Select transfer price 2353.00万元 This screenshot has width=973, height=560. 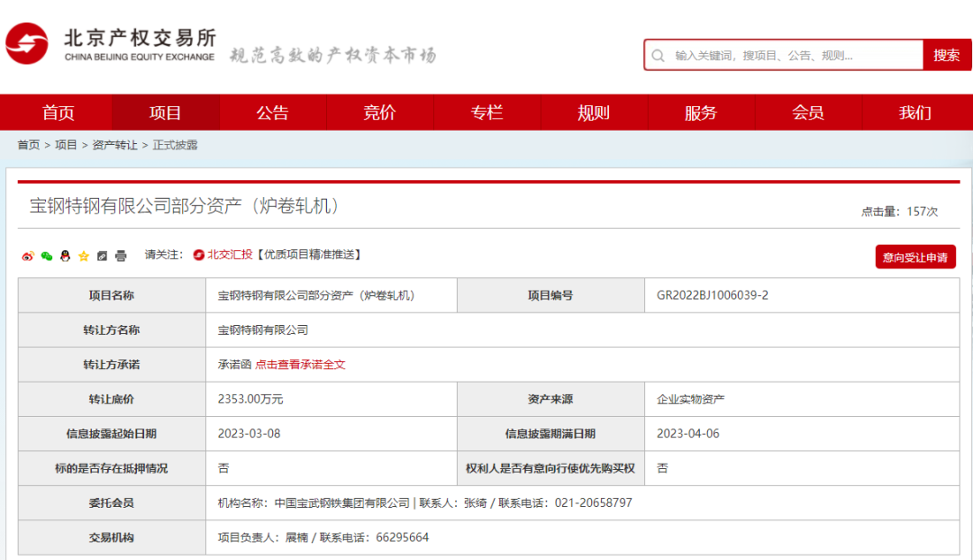[250, 400]
